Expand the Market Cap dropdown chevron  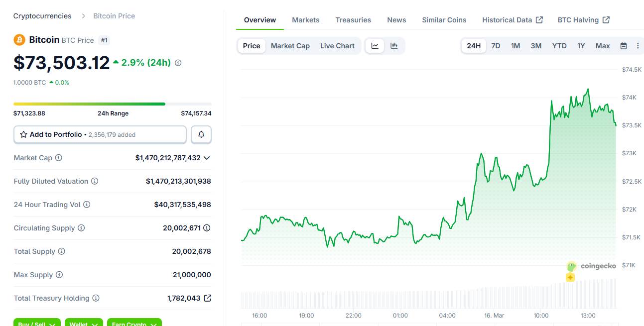coord(207,158)
